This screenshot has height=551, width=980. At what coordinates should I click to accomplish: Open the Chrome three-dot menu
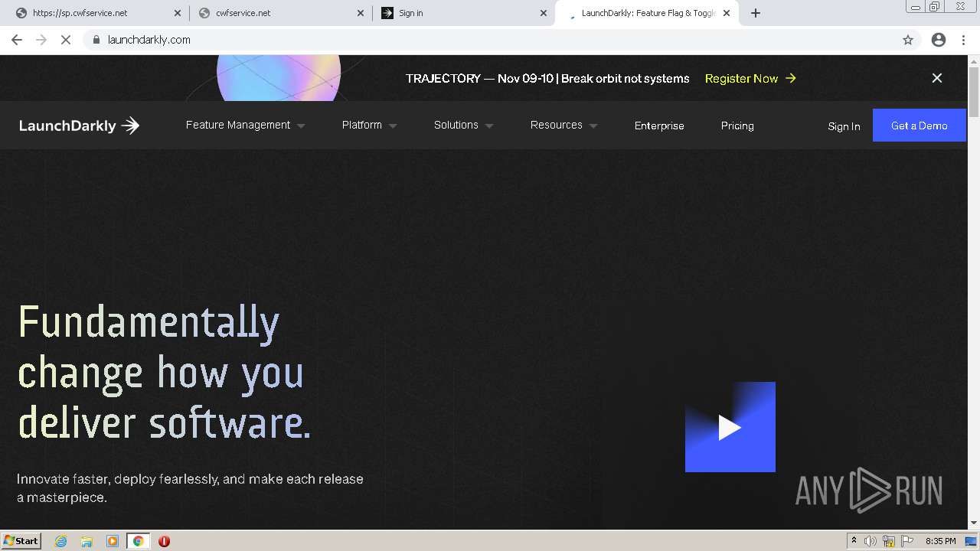(x=964, y=40)
